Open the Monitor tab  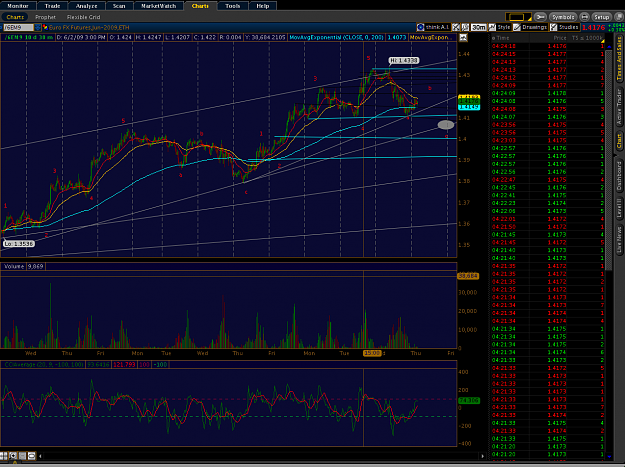[x=18, y=6]
